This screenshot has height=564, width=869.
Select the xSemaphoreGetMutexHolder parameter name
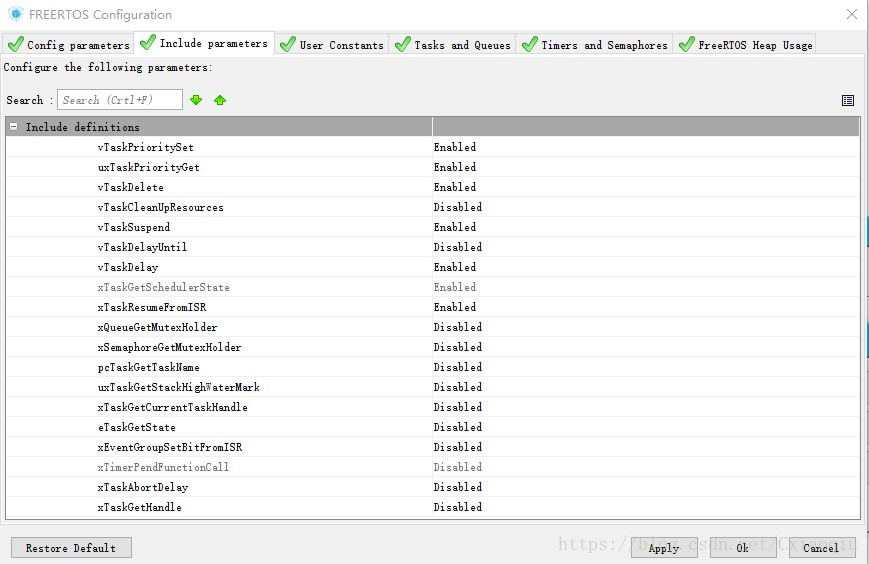[170, 347]
